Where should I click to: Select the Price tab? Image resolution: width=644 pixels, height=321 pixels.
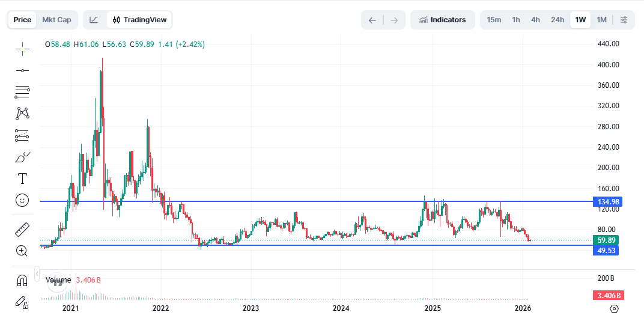tap(22, 20)
